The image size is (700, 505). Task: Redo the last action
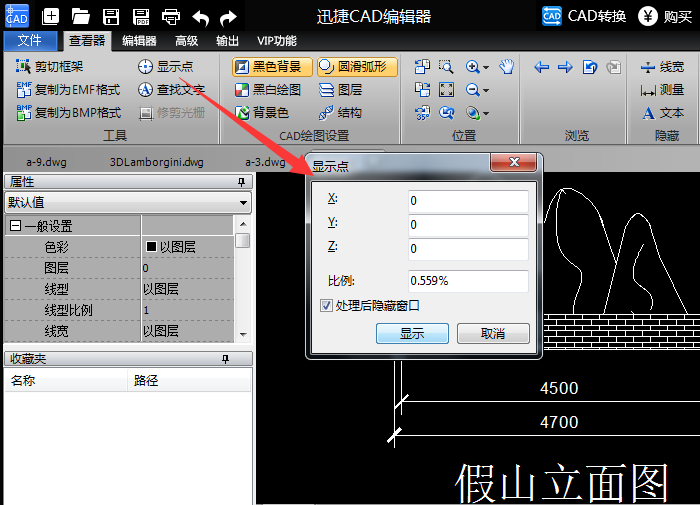click(x=229, y=18)
